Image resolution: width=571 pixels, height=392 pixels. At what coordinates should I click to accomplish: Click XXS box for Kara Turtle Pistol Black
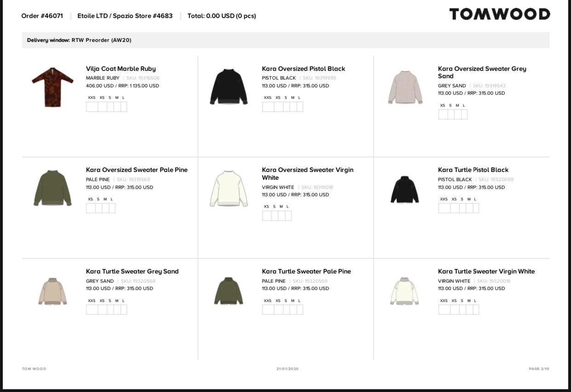coord(444,208)
